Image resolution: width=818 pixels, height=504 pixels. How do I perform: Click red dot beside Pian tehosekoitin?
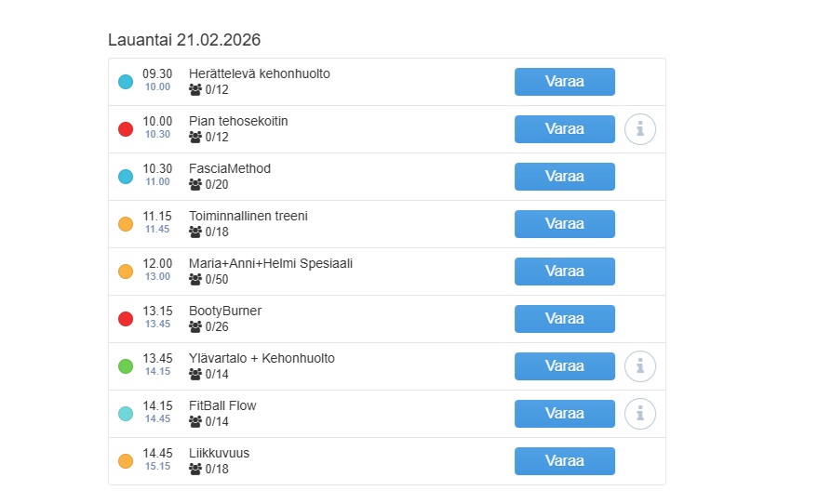[x=126, y=129]
